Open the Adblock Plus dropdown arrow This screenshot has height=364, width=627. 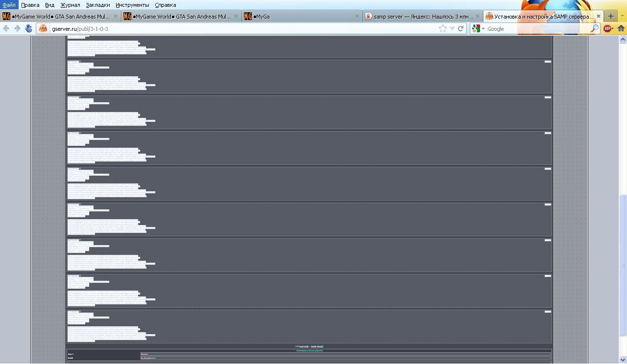click(613, 29)
